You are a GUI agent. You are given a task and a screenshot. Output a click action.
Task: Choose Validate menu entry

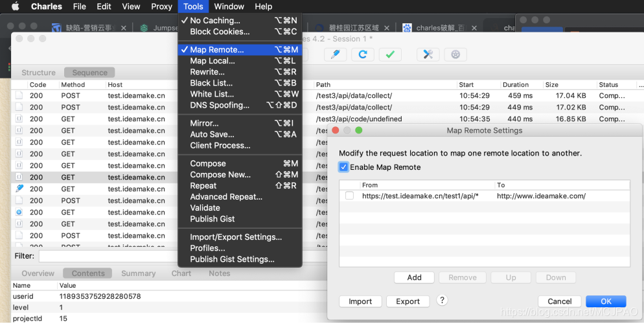click(x=240, y=207)
